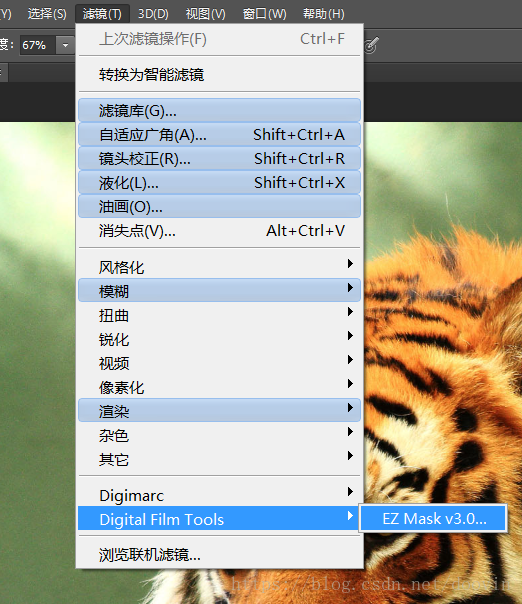Open the 窗口(W) menu
The width and height of the screenshot is (522, 604).
(264, 14)
